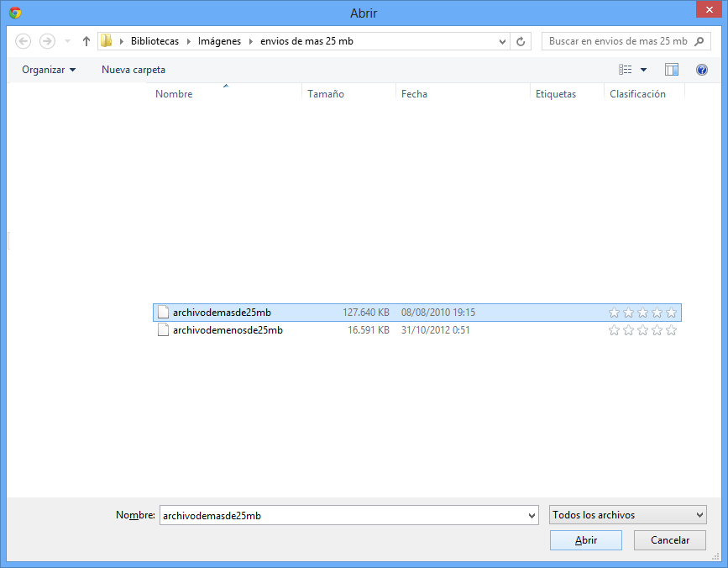Click the folder icon in address bar
Viewport: 728px width, 568px height.
[107, 41]
